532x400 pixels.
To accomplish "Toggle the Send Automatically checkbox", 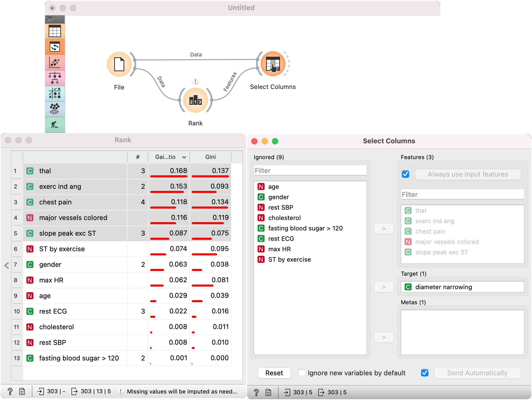I will coord(425,373).
